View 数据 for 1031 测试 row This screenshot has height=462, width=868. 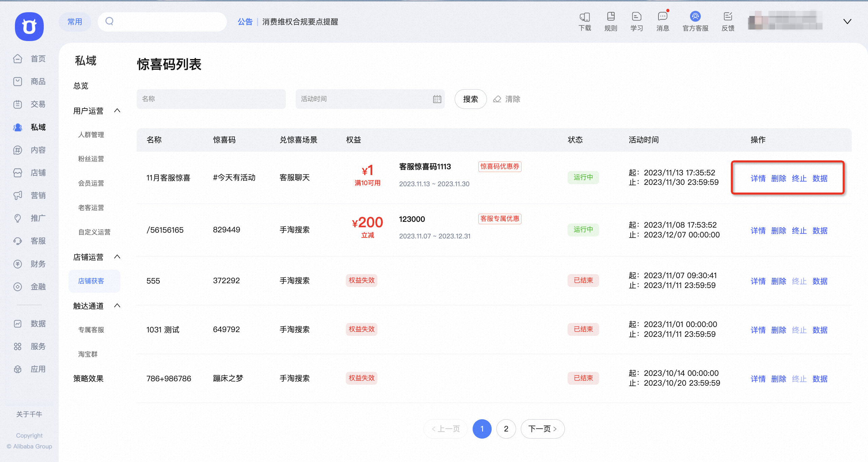[820, 330]
